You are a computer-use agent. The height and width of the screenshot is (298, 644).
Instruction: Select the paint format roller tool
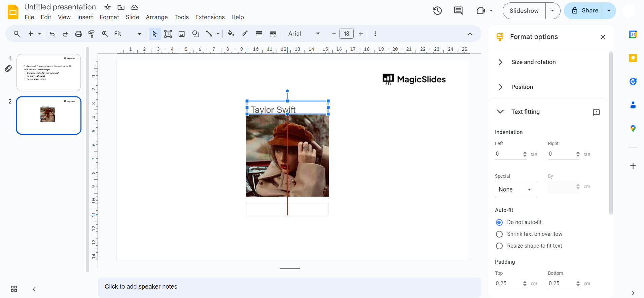pos(92,34)
